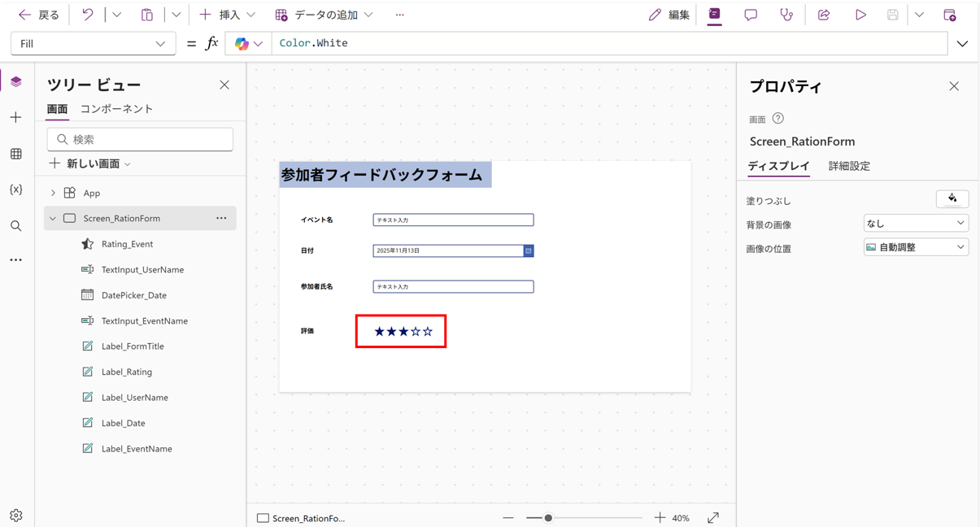
Task: Click the fit-to-window expand icon
Action: click(713, 517)
